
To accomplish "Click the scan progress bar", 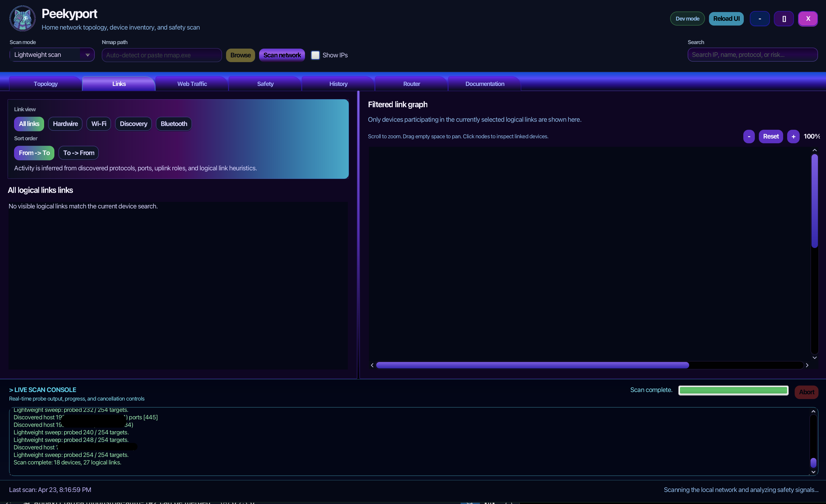I will 734,390.
